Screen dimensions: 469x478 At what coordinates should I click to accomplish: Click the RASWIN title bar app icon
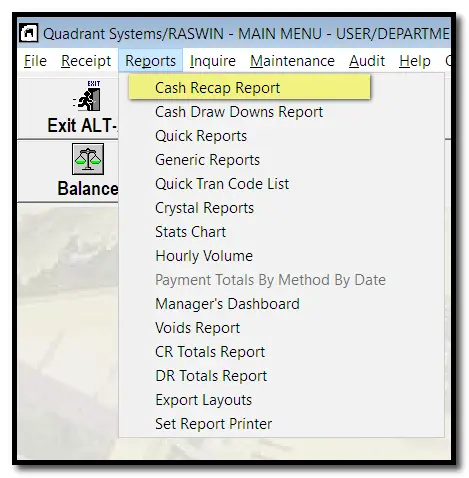pyautogui.click(x=28, y=33)
